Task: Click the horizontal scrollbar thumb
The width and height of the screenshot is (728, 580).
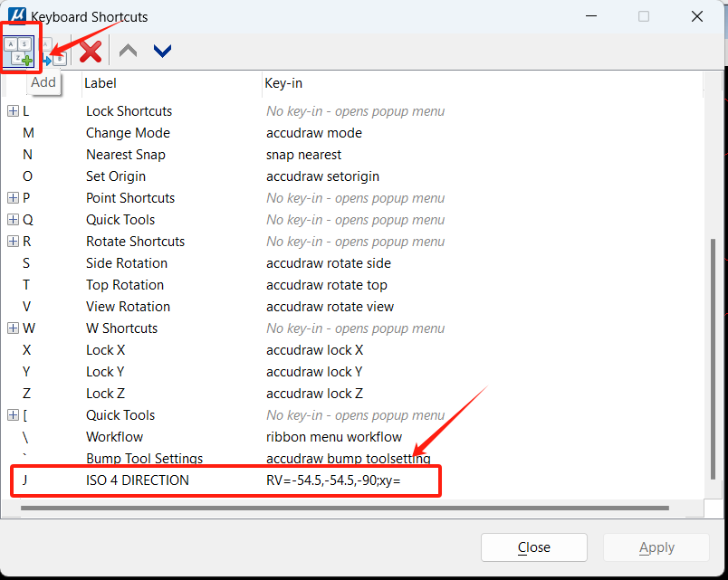Action: (345, 509)
